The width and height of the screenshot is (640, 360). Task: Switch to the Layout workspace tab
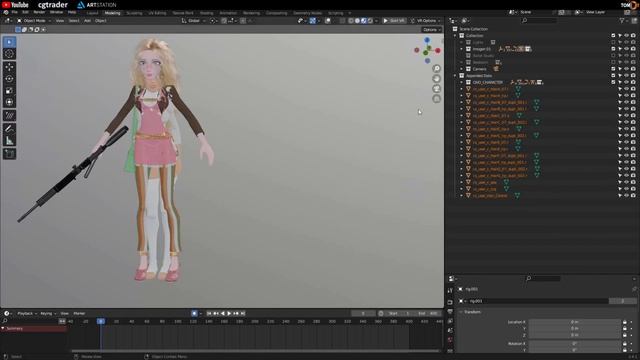(93, 13)
